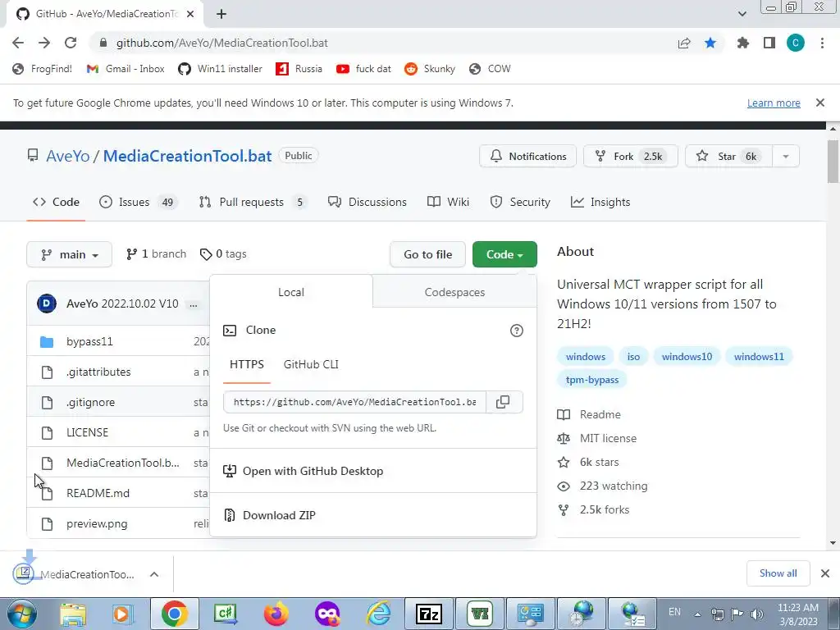Expand the Star list dropdown arrow
The image size is (840, 630).
point(786,157)
